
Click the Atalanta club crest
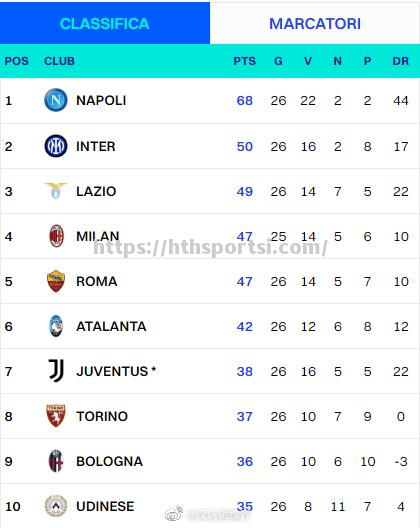pyautogui.click(x=56, y=326)
